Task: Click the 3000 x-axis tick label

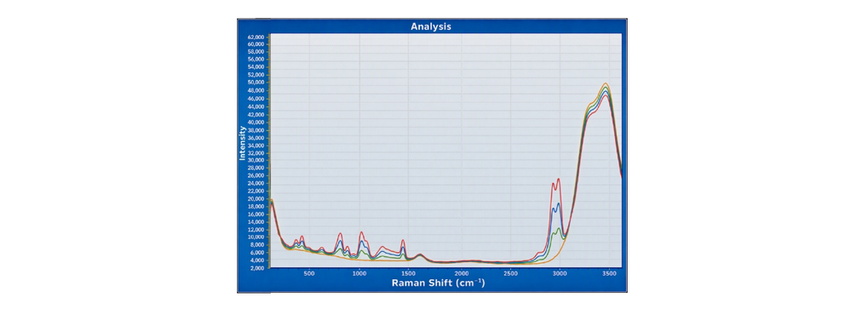Action: click(x=560, y=273)
